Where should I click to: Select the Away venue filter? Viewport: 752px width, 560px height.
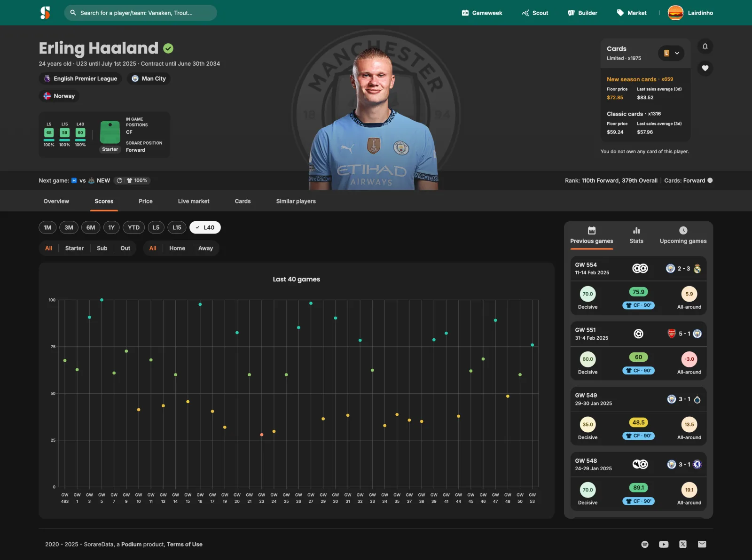[205, 248]
